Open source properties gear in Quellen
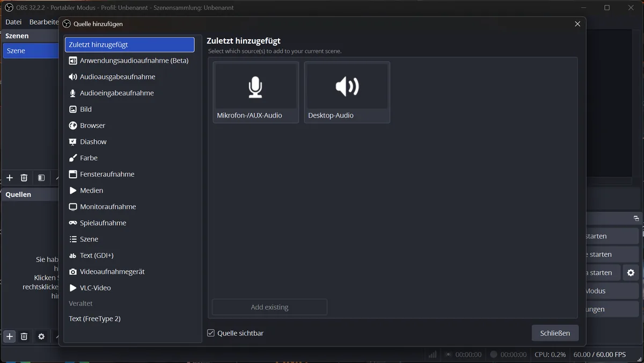 point(41,337)
